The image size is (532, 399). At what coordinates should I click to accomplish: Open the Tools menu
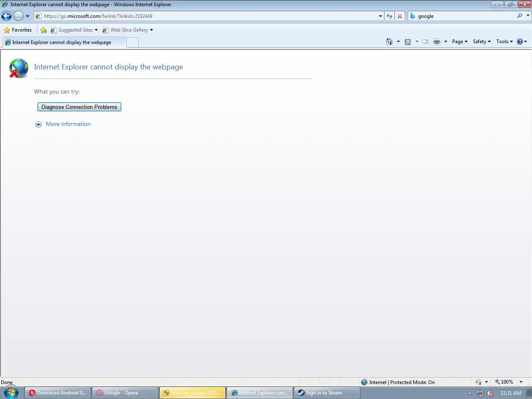[504, 42]
